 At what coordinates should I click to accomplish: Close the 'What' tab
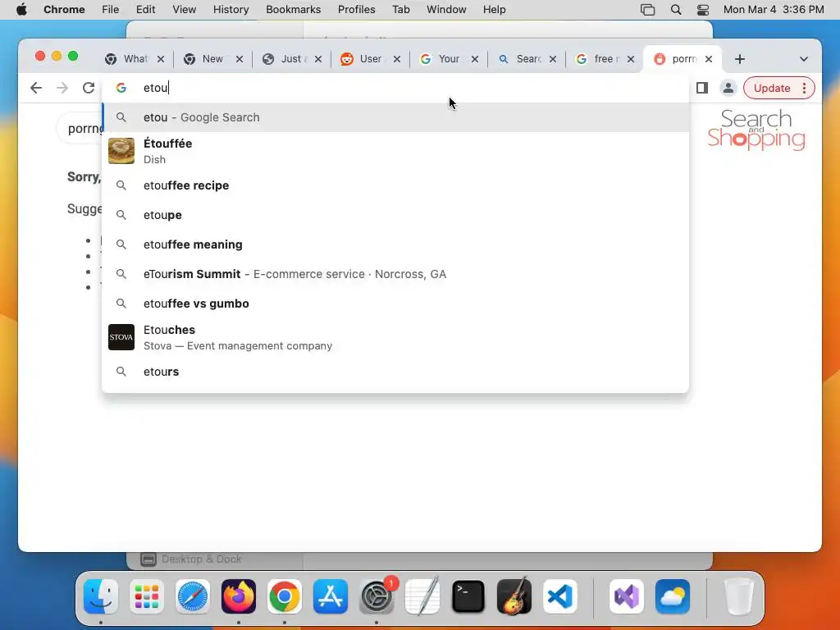161,59
